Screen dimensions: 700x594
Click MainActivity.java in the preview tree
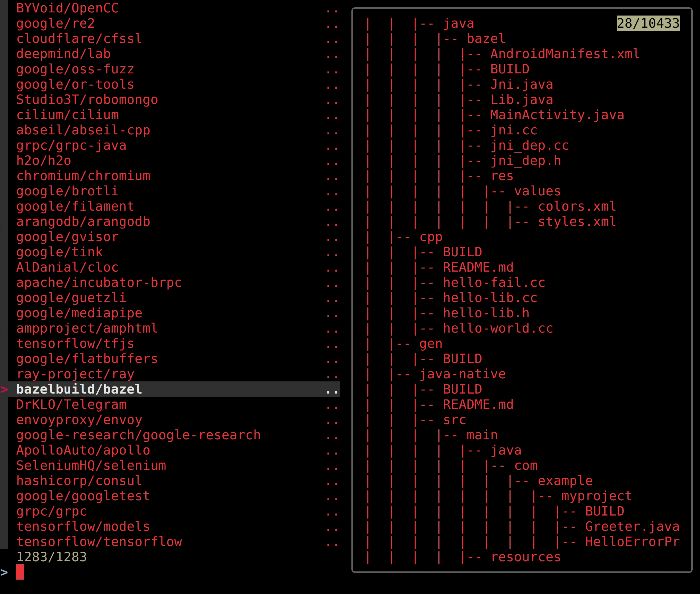557,115
